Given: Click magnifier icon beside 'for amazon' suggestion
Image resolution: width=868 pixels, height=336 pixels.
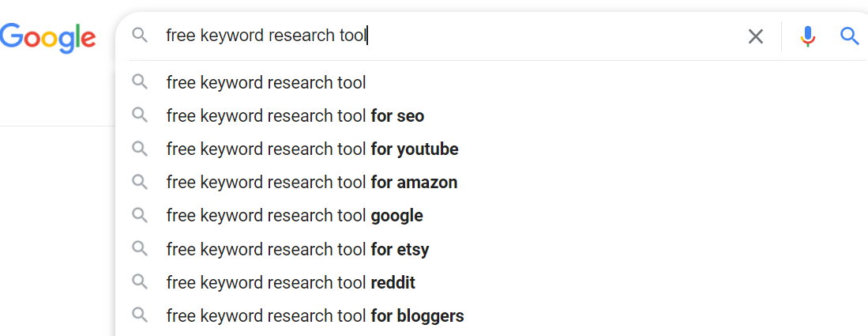Looking at the screenshot, I should tap(140, 182).
